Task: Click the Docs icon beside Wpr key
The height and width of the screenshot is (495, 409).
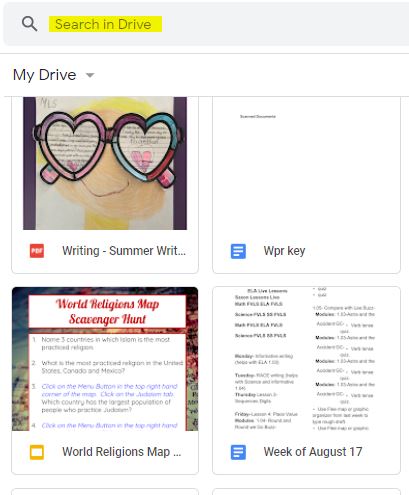Action: [x=238, y=251]
